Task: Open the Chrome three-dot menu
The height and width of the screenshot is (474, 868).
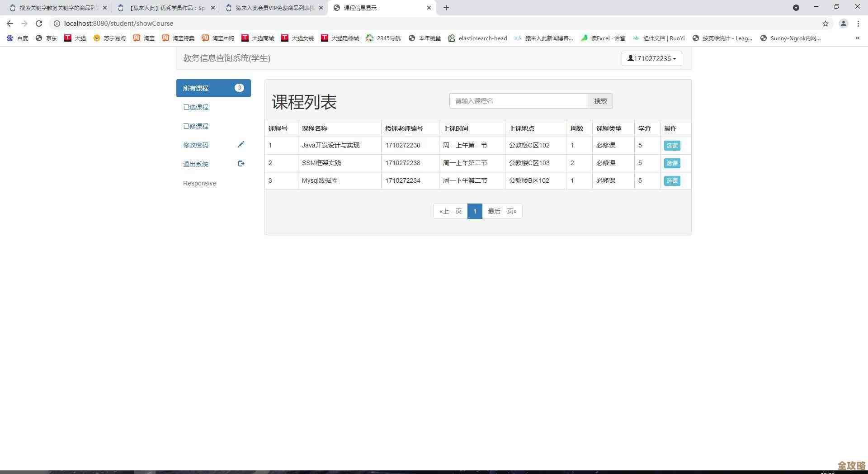Action: coord(859,23)
